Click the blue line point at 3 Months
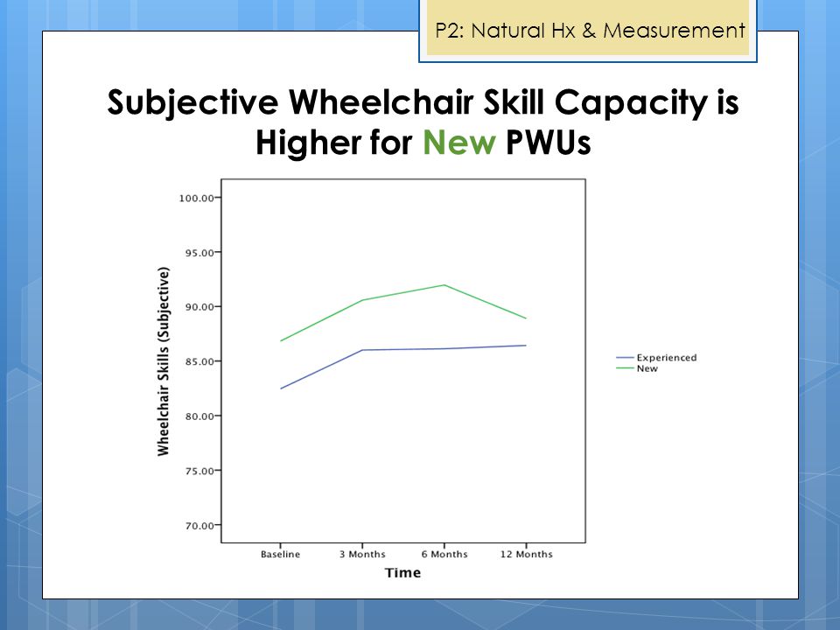 [x=362, y=350]
